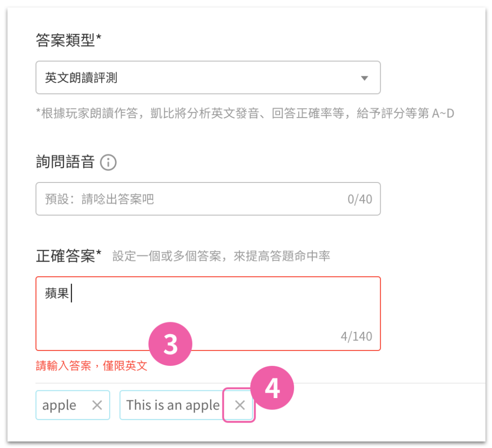Image resolution: width=492 pixels, height=448 pixels.
Task: Remove the 'apple' answer tag
Action: pyautogui.click(x=97, y=405)
